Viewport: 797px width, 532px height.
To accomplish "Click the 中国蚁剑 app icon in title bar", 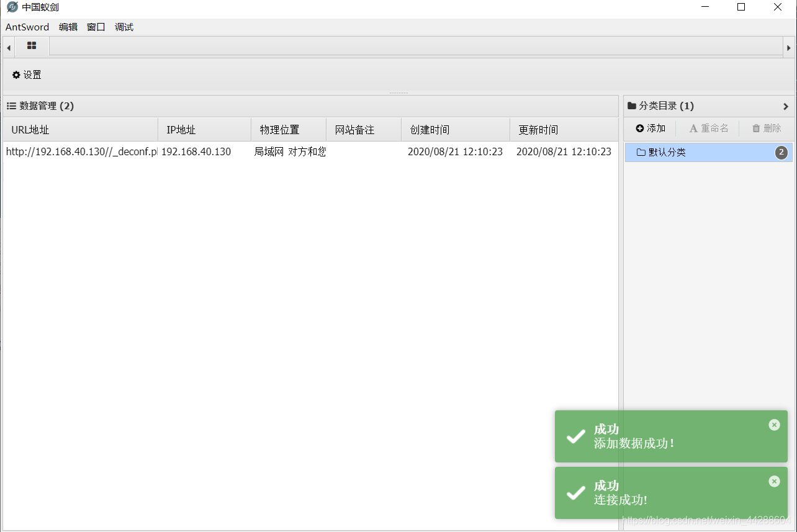I will [12, 7].
